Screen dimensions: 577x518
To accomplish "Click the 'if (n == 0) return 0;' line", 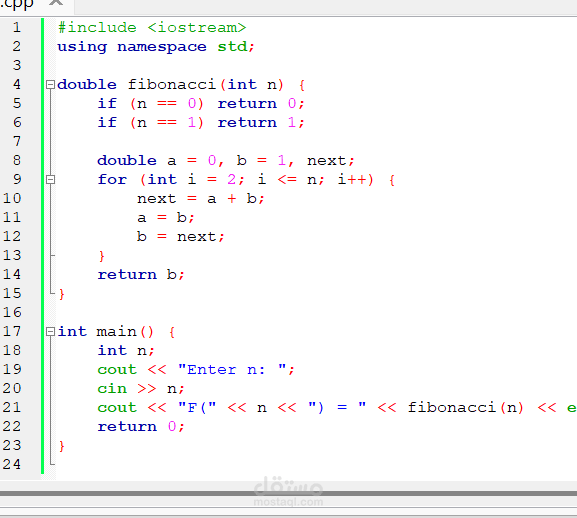I will point(201,104).
